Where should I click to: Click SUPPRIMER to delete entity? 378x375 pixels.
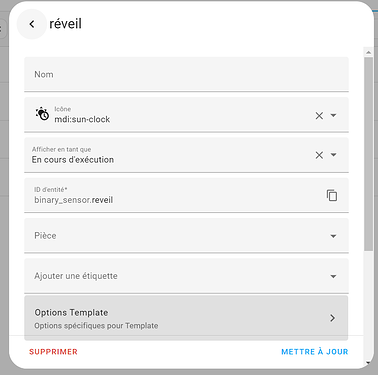[x=53, y=352]
